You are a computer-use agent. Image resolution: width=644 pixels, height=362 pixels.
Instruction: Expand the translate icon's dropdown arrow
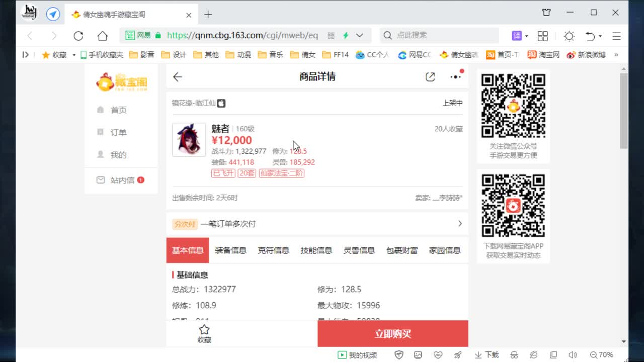tap(527, 36)
